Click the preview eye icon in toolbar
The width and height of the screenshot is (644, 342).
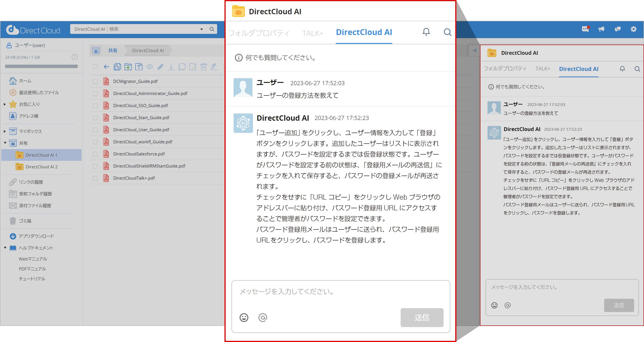(x=150, y=67)
